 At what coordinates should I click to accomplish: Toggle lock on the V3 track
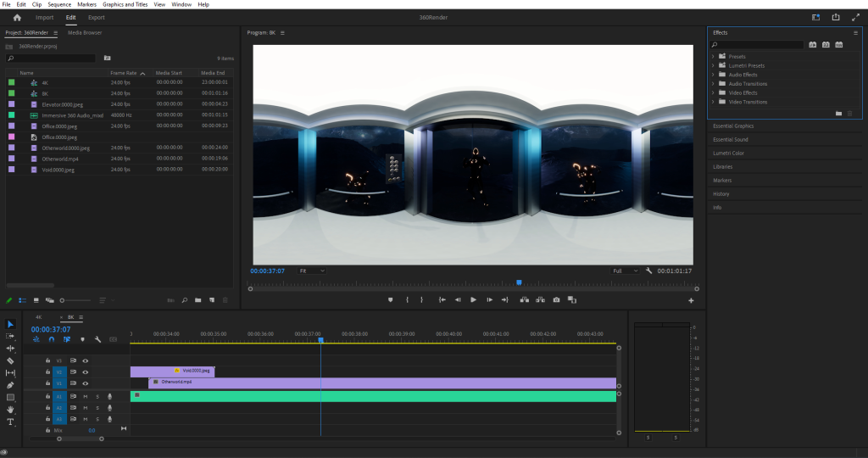click(47, 360)
